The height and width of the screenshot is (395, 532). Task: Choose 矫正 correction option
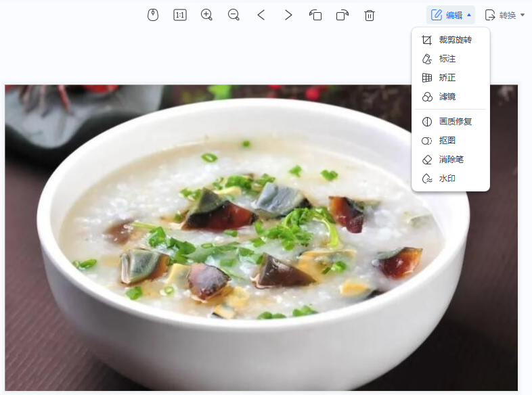[451, 78]
